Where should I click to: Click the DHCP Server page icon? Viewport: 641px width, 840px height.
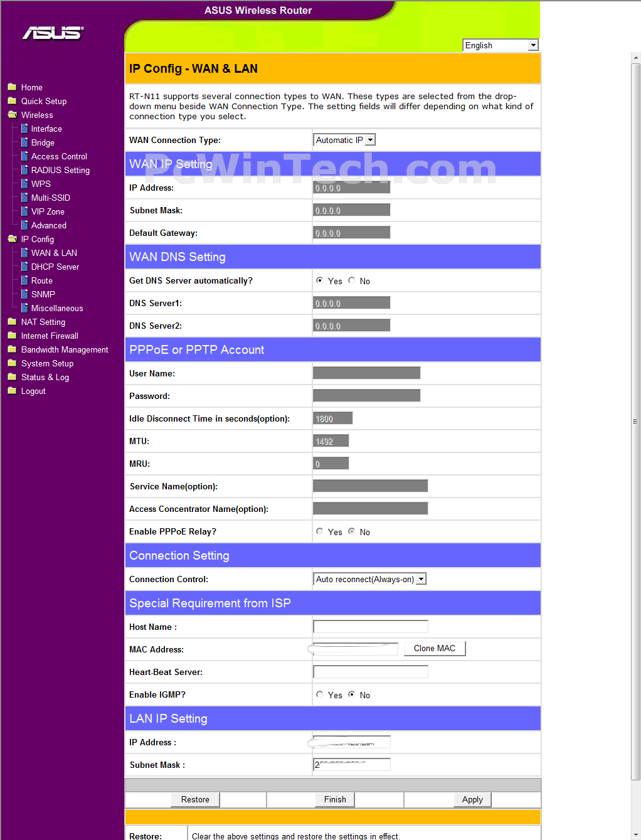click(24, 267)
